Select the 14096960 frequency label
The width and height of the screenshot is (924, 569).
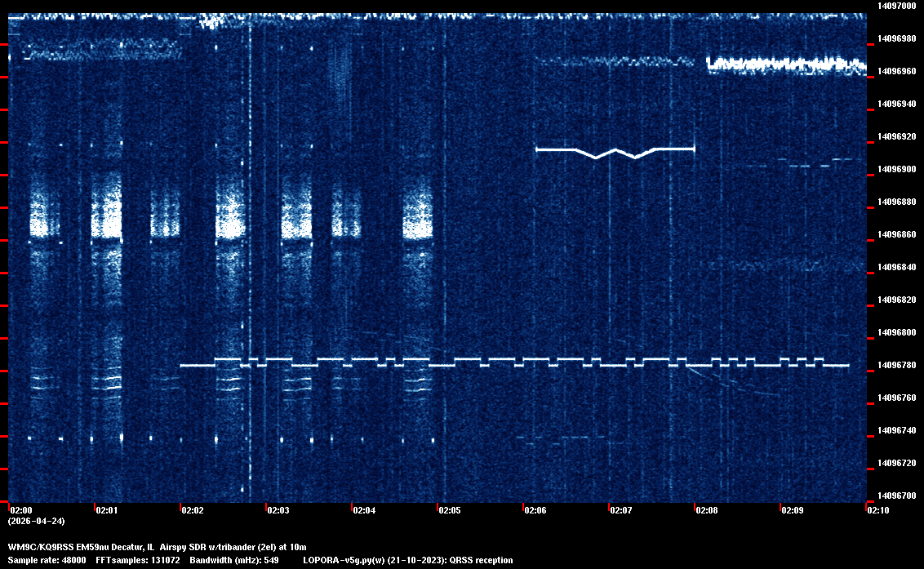(896, 71)
